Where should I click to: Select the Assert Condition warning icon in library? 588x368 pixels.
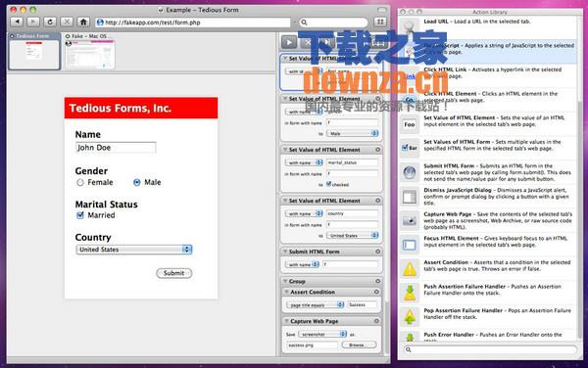point(410,269)
